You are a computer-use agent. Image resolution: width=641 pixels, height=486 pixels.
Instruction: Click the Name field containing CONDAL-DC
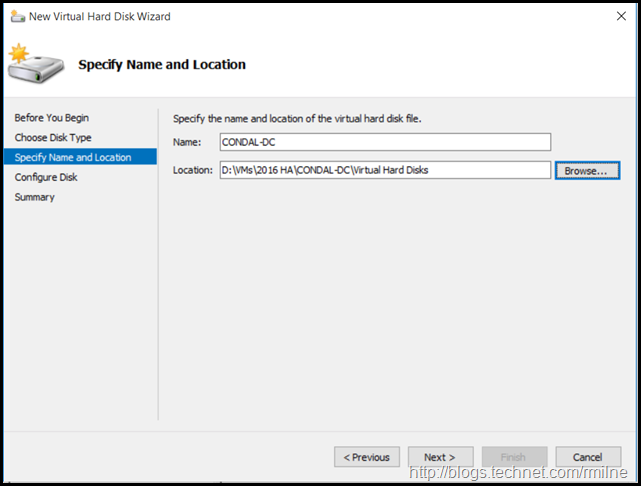click(385, 142)
